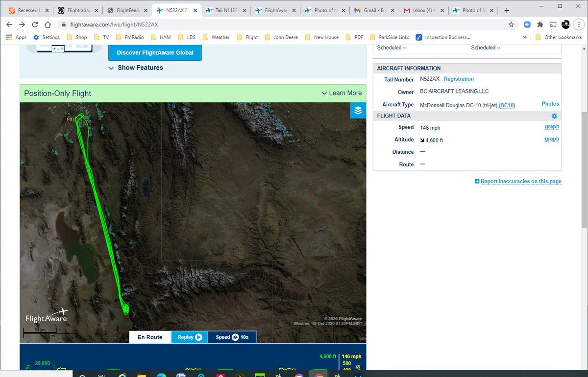The image size is (588, 377).
Task: Switch to the Flightradar tab
Action: pyautogui.click(x=77, y=10)
